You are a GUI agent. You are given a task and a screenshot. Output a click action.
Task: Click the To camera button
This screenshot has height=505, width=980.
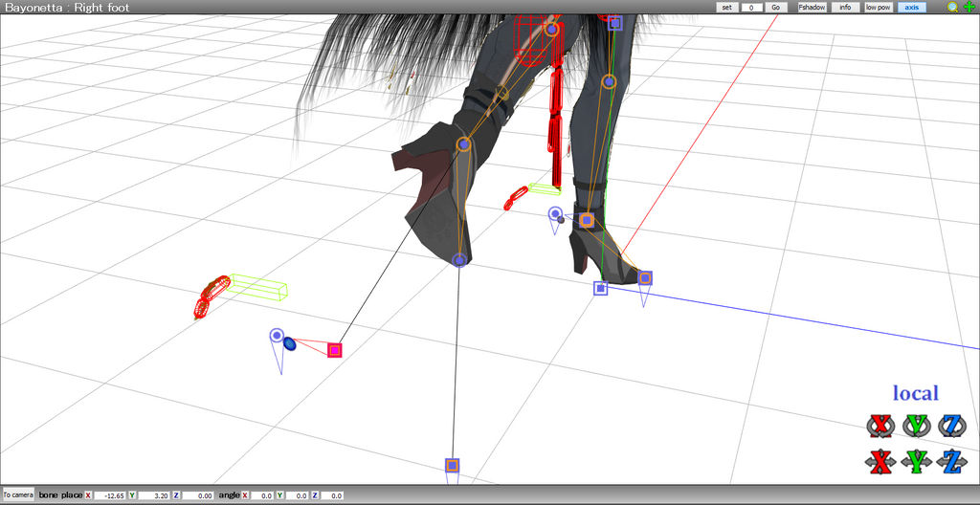[18, 495]
